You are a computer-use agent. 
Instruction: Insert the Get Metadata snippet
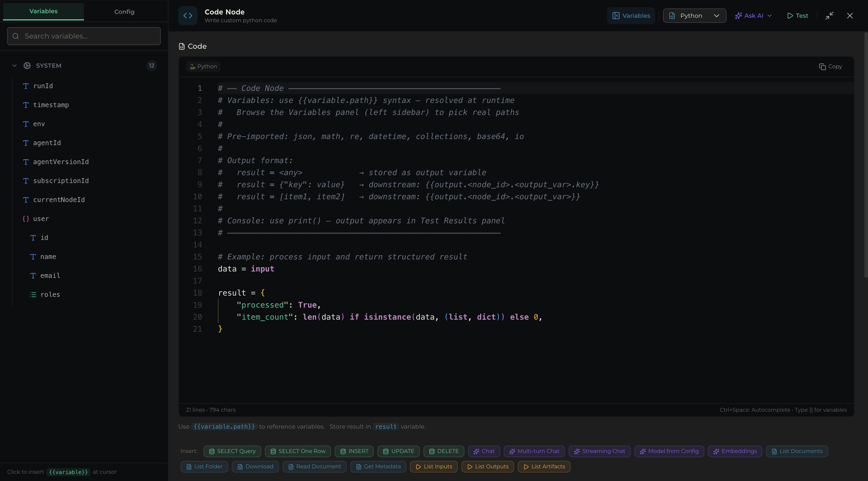point(378,467)
